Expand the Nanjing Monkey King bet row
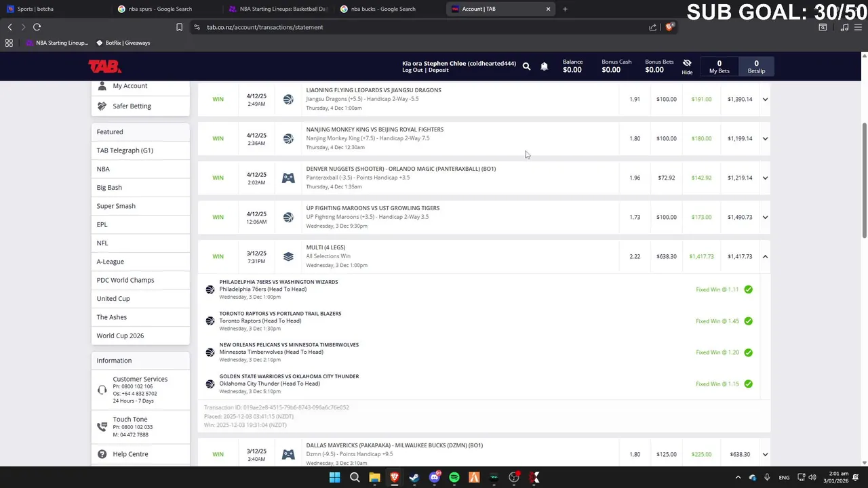This screenshot has width=868, height=488. pos(765,138)
